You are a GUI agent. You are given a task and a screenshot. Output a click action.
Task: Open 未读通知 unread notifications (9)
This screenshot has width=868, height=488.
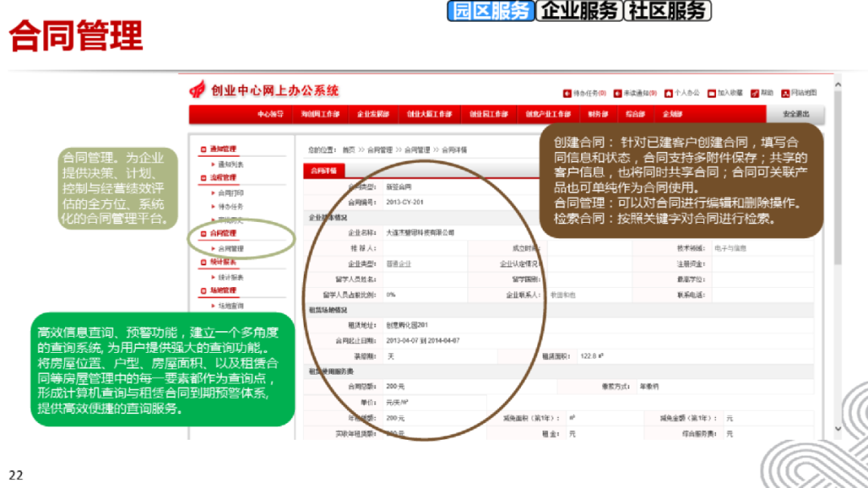pos(616,93)
